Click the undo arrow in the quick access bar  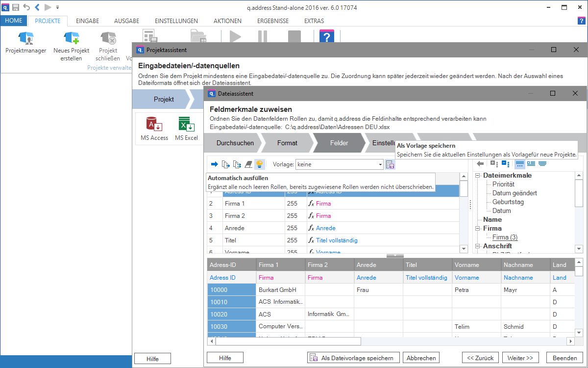(x=26, y=7)
